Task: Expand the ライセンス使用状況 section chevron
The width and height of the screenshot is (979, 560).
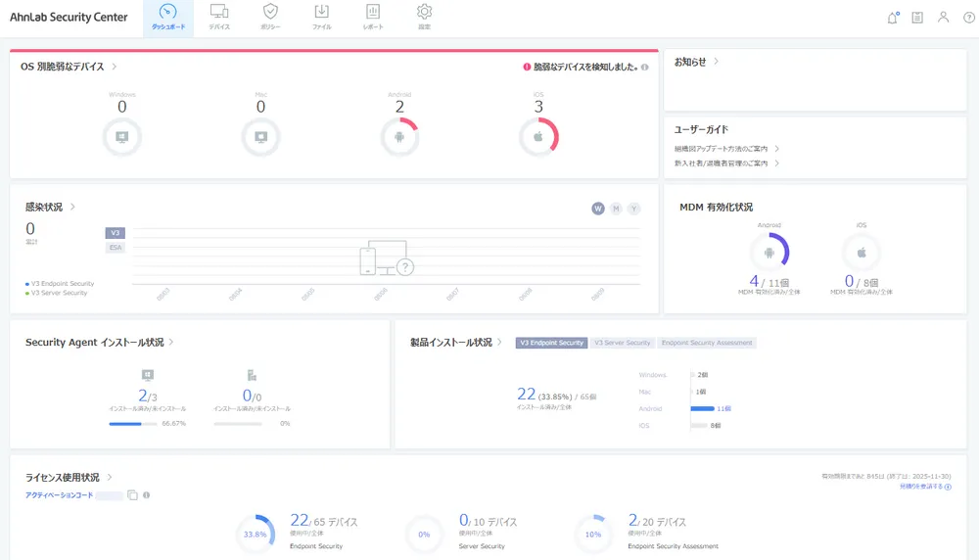Action: tap(110, 477)
